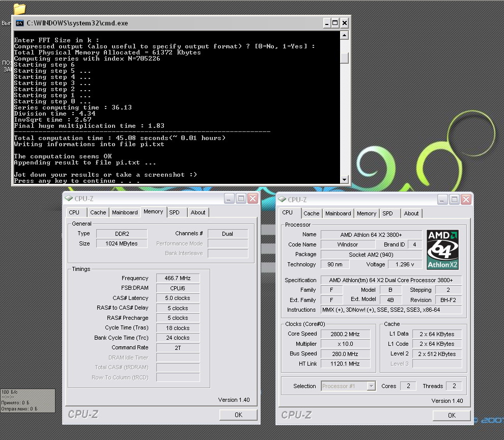The width and height of the screenshot is (504, 440).
Task: Click Command Rate value 2T
Action: click(x=178, y=348)
